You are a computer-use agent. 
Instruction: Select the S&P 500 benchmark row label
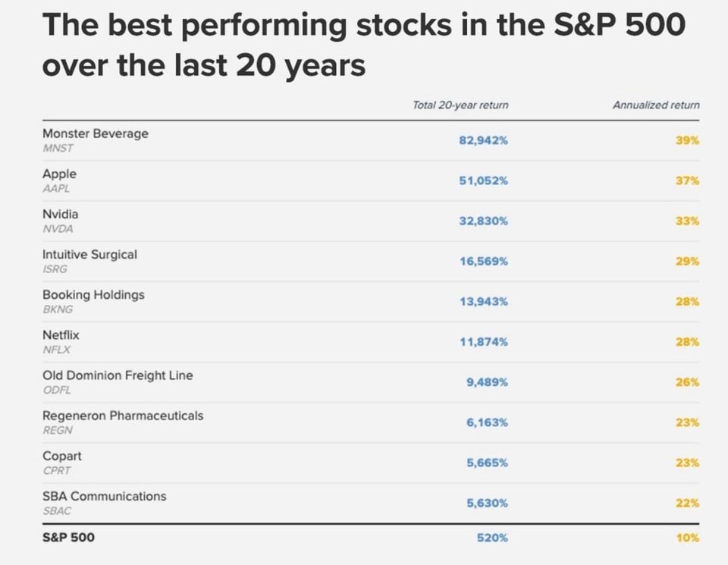coord(69,538)
